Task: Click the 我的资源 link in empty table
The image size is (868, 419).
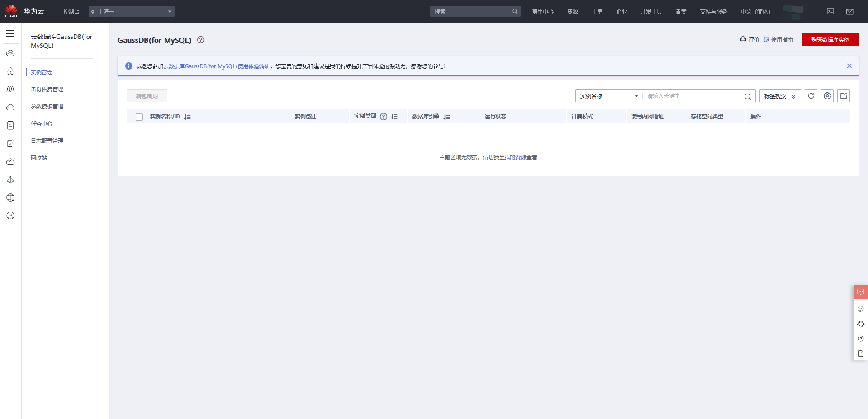Action: (515, 157)
